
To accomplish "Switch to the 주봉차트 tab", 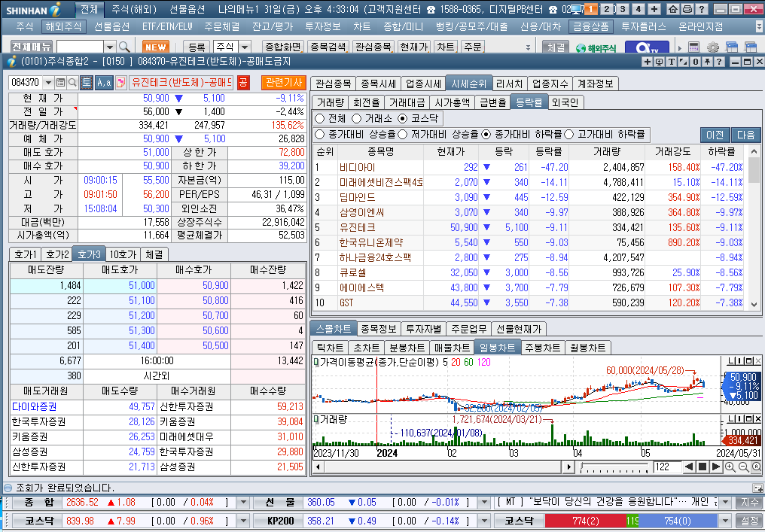I will point(542,348).
